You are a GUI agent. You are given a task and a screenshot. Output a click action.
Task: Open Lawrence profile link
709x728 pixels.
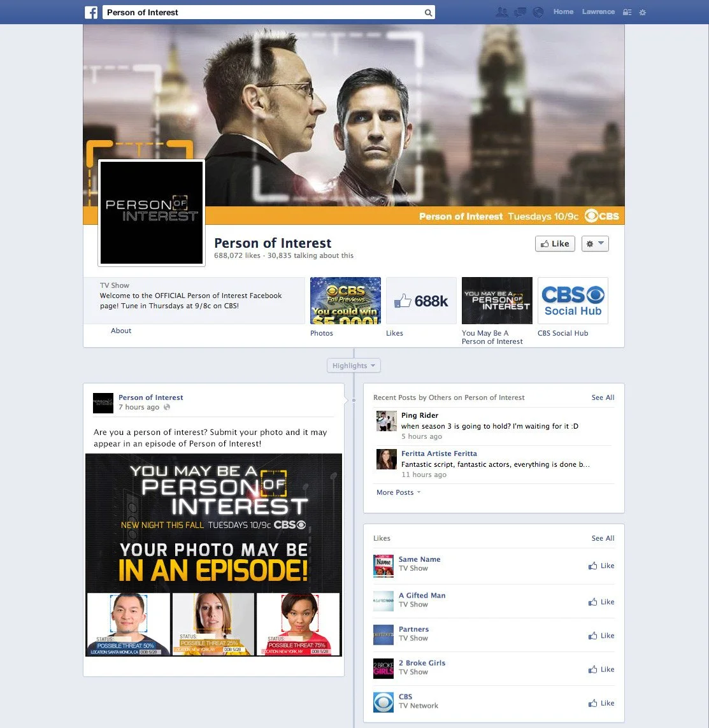pos(598,11)
